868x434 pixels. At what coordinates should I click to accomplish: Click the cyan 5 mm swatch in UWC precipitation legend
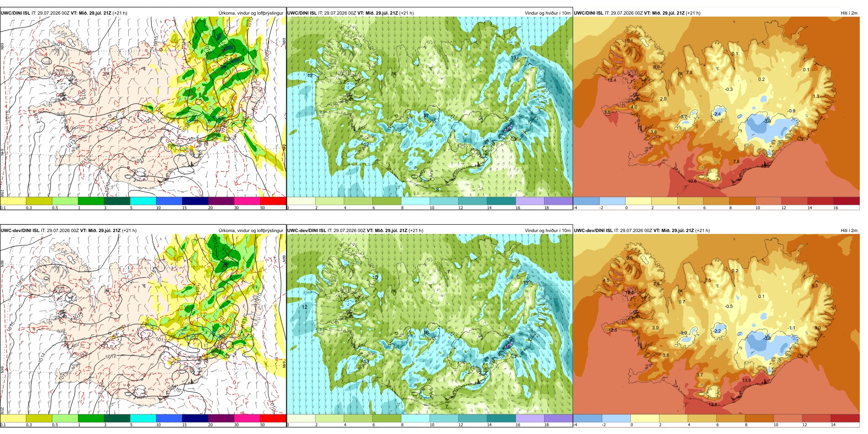pos(143,201)
